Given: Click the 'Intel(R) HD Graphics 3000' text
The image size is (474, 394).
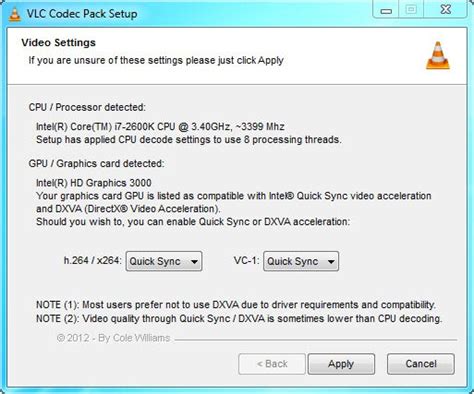Looking at the screenshot, I should click(x=94, y=183).
